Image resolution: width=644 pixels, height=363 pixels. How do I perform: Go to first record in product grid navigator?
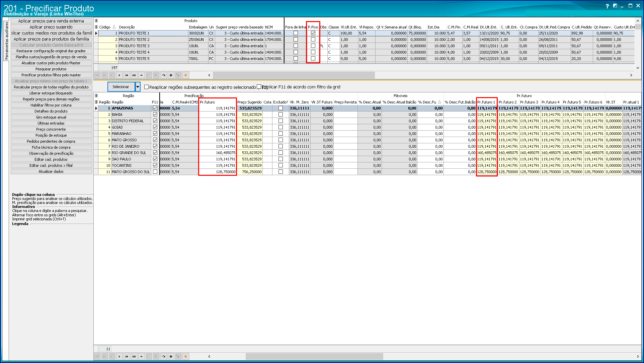click(x=97, y=75)
